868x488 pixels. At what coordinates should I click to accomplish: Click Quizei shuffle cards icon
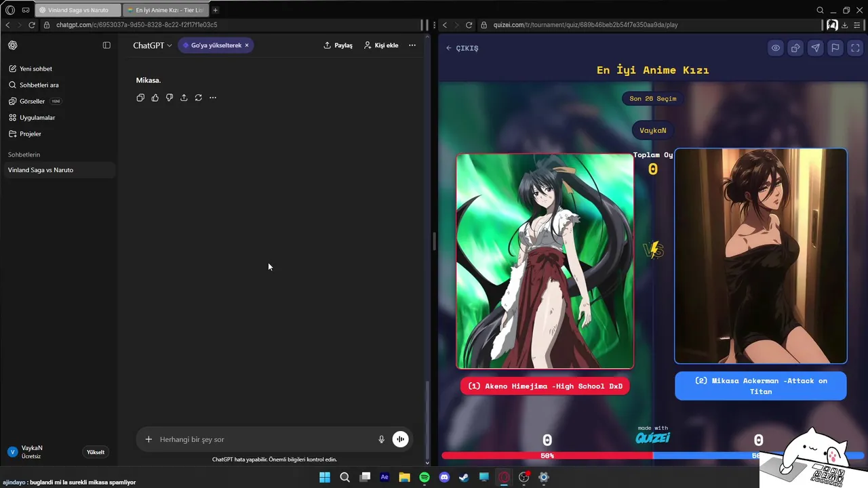click(795, 48)
